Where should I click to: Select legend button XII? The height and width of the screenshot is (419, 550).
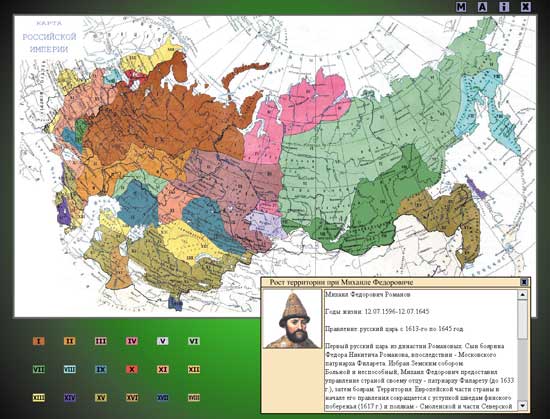[x=194, y=369]
